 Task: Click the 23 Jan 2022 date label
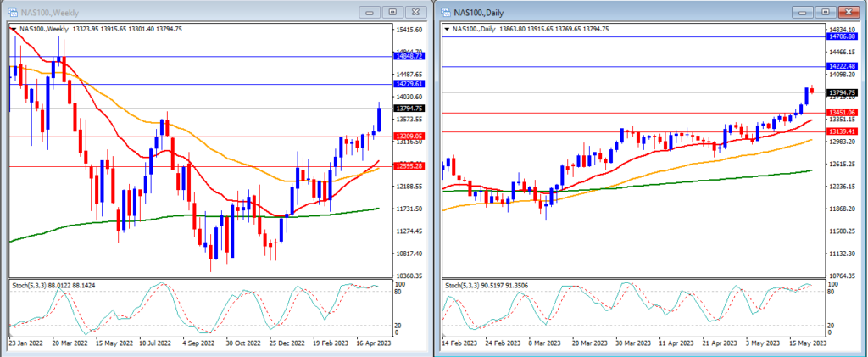click(x=27, y=343)
